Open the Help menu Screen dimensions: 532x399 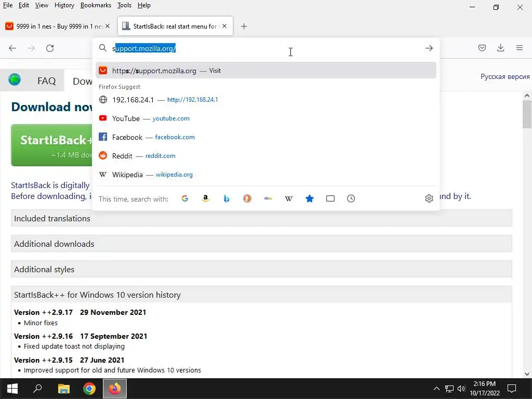point(144,5)
